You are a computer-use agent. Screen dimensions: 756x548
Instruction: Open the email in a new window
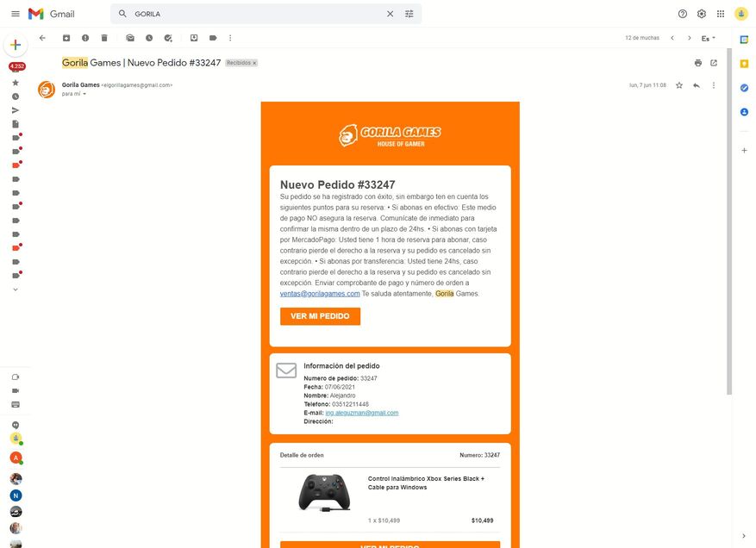coord(714,63)
